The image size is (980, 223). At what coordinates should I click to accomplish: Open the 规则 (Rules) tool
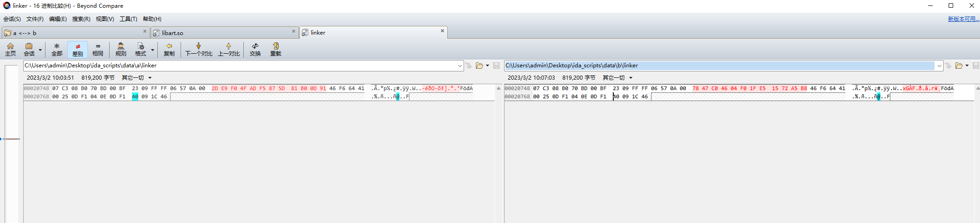[121, 49]
